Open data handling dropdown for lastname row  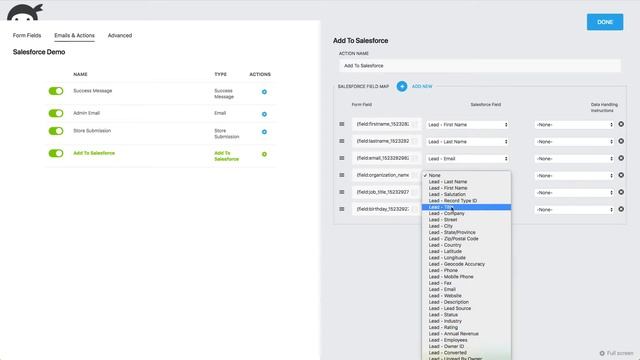[574, 142]
